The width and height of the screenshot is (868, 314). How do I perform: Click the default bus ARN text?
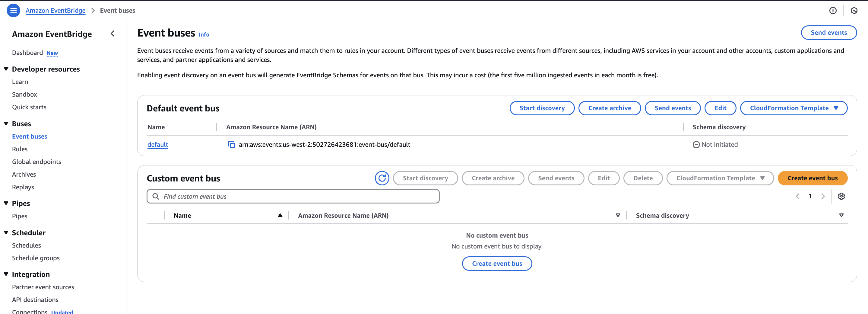(325, 145)
